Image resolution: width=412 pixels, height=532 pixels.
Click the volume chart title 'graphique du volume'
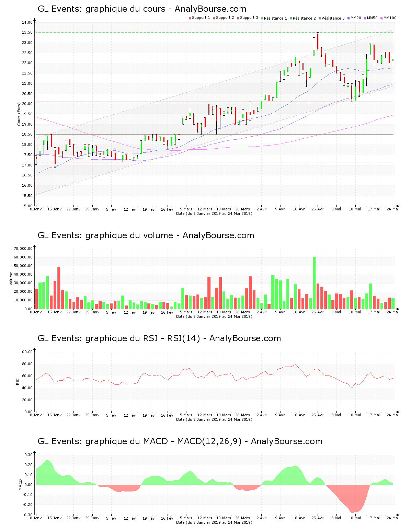146,235
